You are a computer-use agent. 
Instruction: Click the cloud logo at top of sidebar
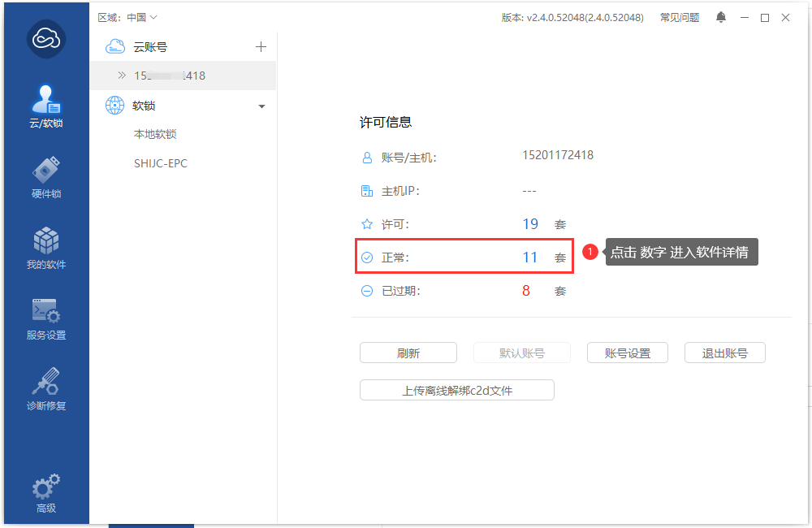46,39
